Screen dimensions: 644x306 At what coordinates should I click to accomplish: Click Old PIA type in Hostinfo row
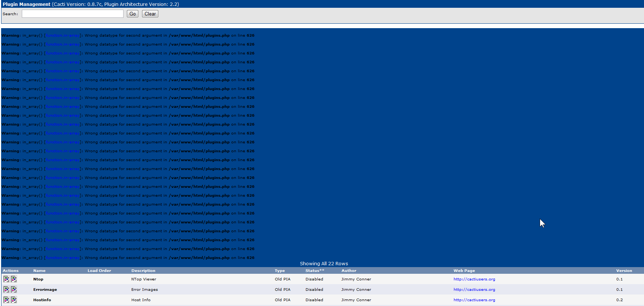pos(283,300)
